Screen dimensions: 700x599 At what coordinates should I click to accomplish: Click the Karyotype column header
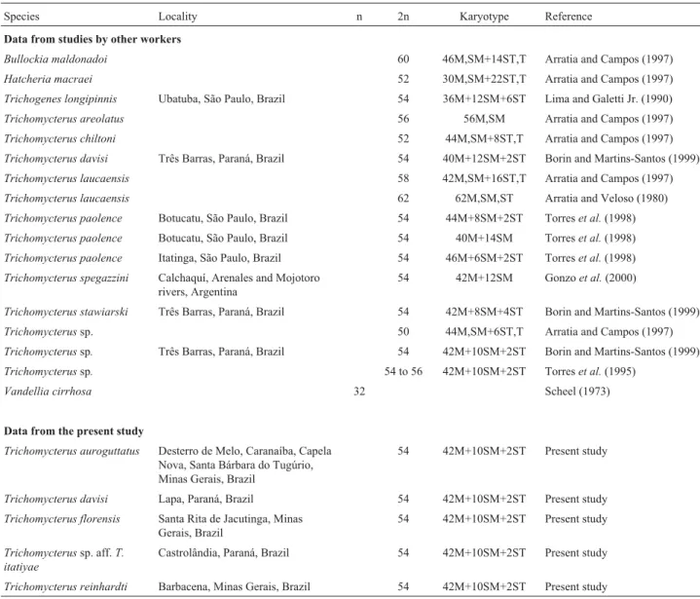[x=484, y=17]
